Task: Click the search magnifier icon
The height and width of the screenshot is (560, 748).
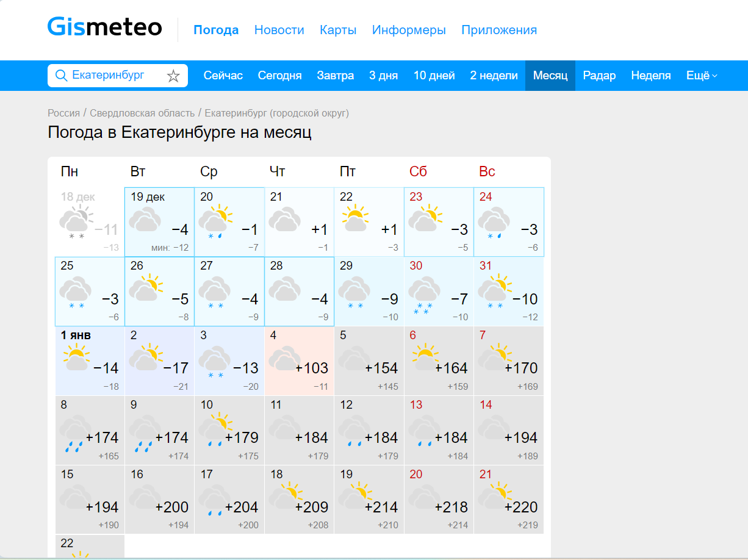Action: tap(61, 75)
